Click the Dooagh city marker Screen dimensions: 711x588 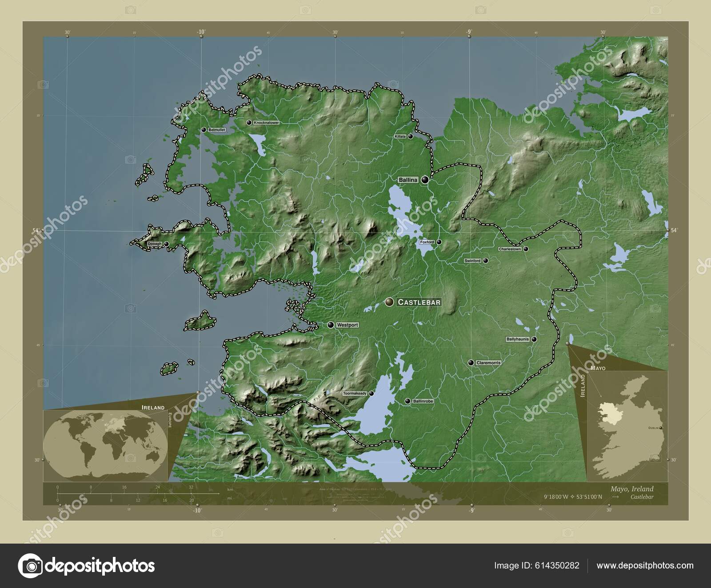point(166,244)
